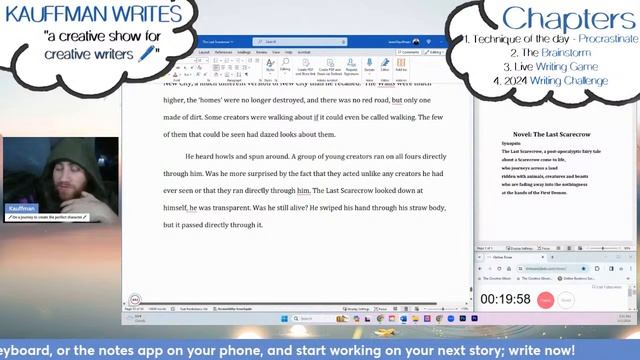Open File Explorer from the taskbar

pos(415,319)
